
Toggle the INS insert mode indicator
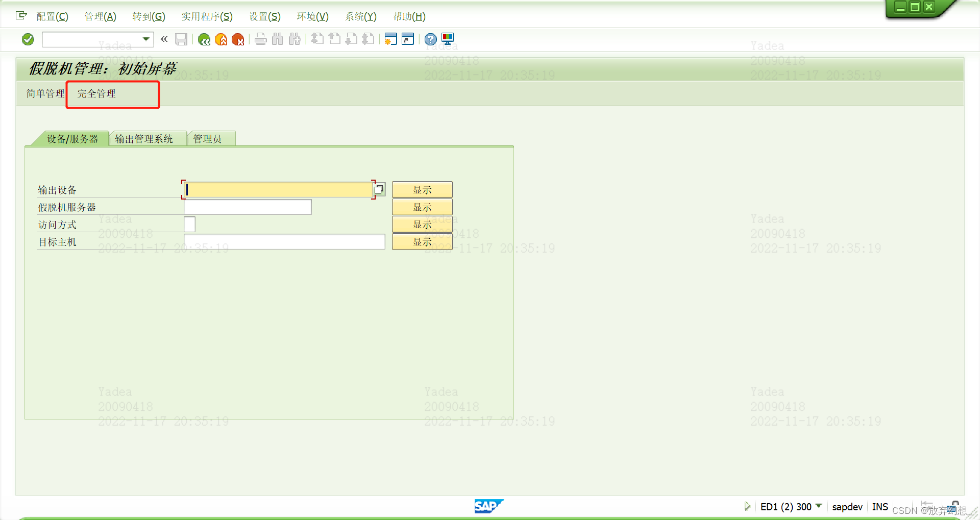coord(880,507)
